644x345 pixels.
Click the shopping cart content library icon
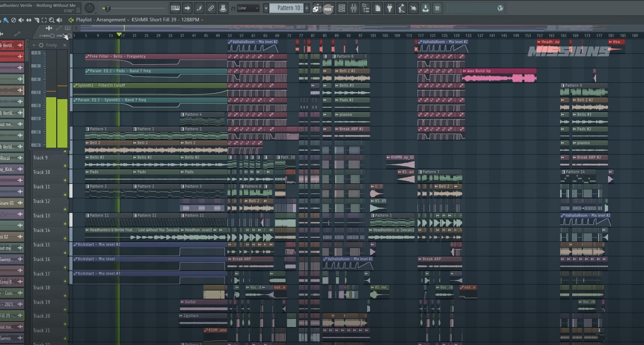[x=437, y=8]
